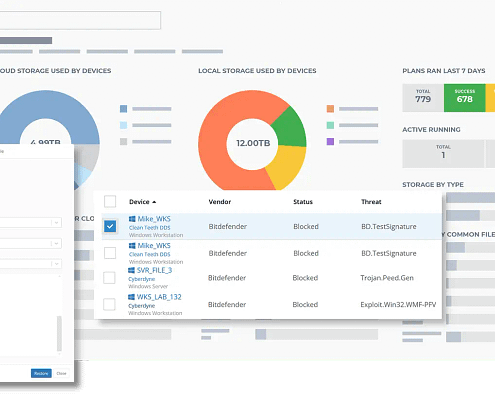Click the green Success 678 tile
Image resolution: width=495 pixels, height=400 pixels.
coord(465,98)
